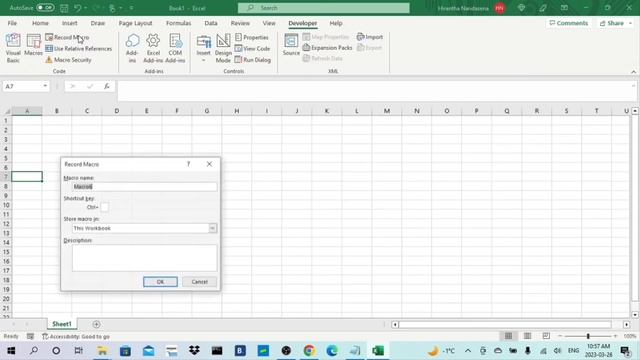The height and width of the screenshot is (360, 640).
Task: Click Import XML data
Action: point(370,37)
